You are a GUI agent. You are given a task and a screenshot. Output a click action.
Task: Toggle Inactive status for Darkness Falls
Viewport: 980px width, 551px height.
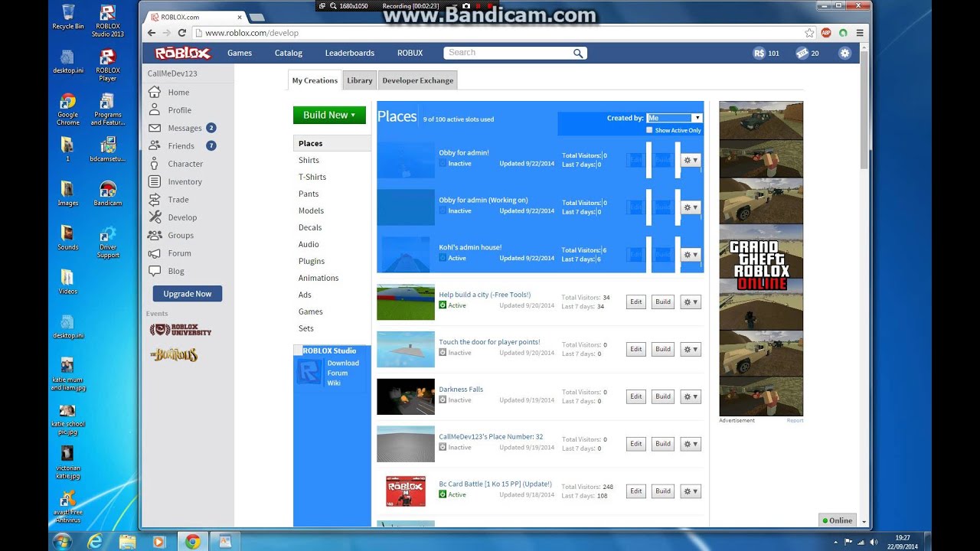[x=443, y=399]
